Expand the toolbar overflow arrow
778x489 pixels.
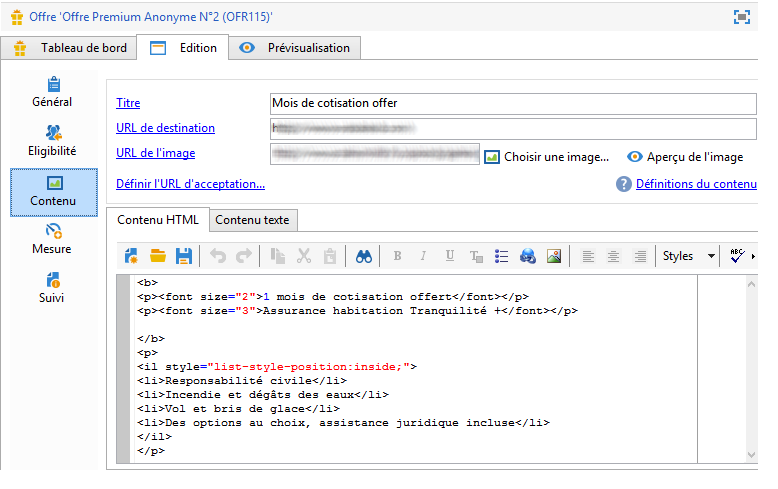point(753,256)
